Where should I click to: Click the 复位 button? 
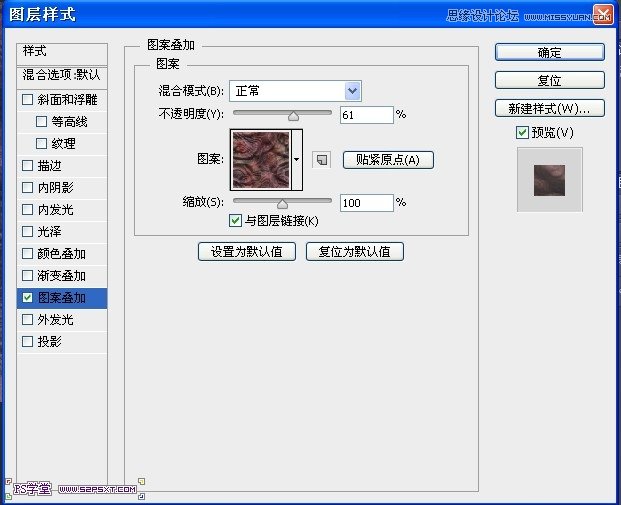pyautogui.click(x=550, y=80)
